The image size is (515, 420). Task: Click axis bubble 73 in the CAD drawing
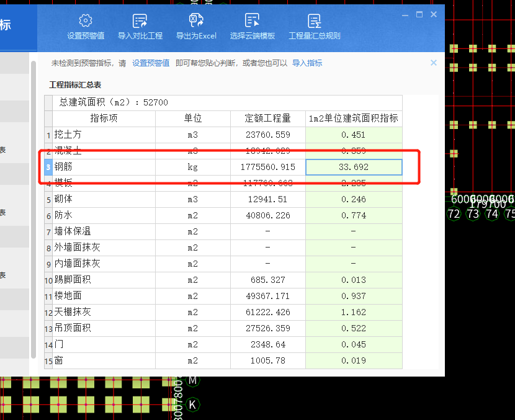pos(473,214)
